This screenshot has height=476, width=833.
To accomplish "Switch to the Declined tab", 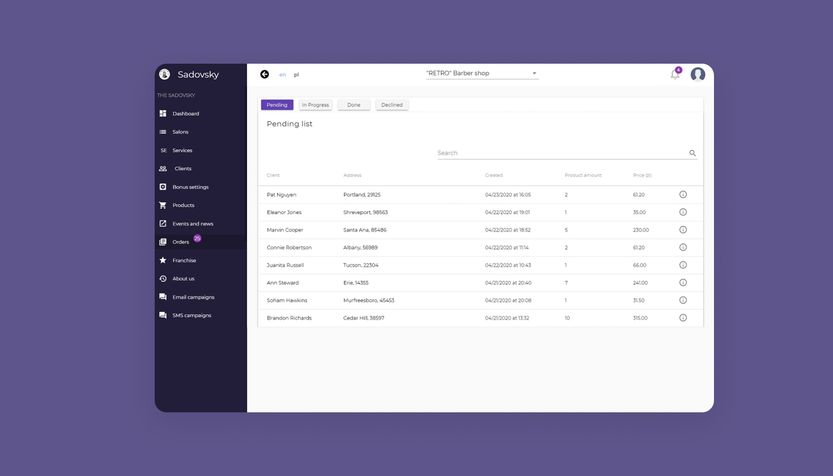I will pos(392,105).
